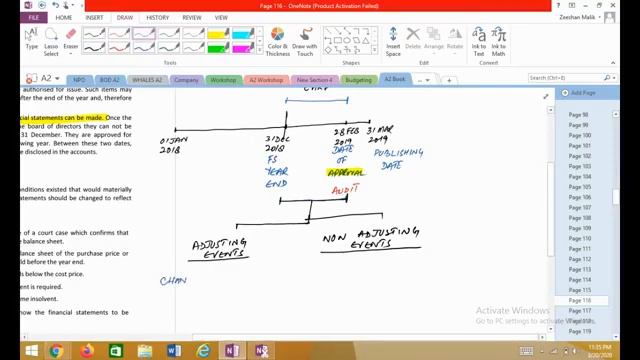Collapse the ribbon with the chevron
The width and height of the screenshot is (640, 360).
pos(613,63)
